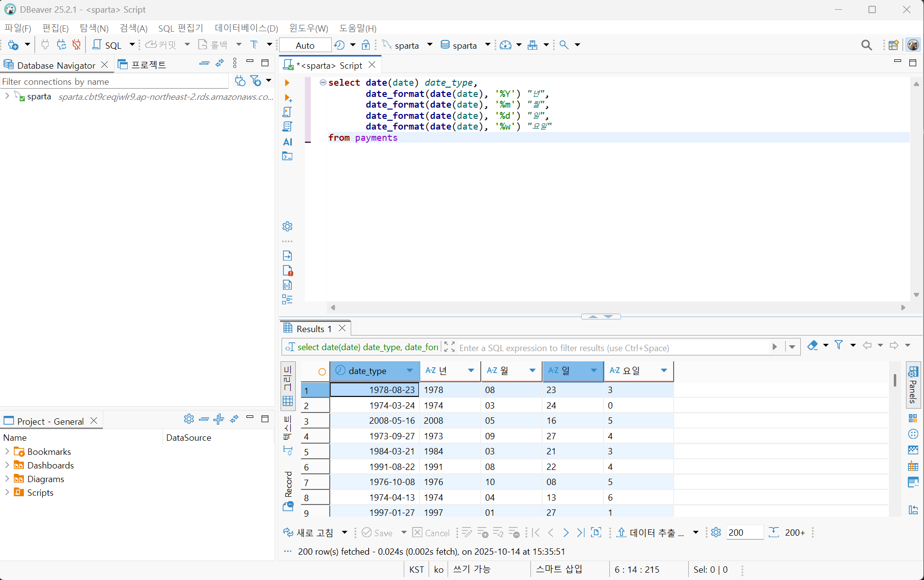Image resolution: width=924 pixels, height=580 pixels.
Task: Expand the Scripts folder
Action: click(x=7, y=492)
